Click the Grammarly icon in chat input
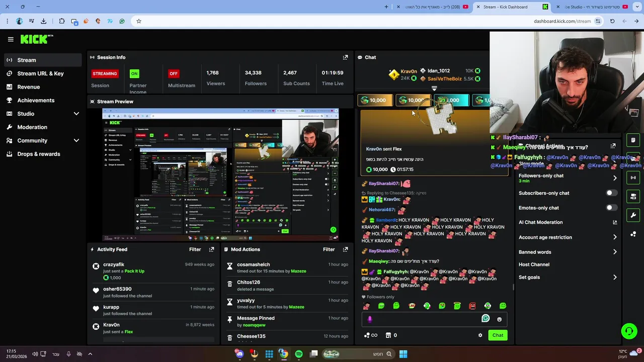This screenshot has height=362, width=644. (486, 318)
